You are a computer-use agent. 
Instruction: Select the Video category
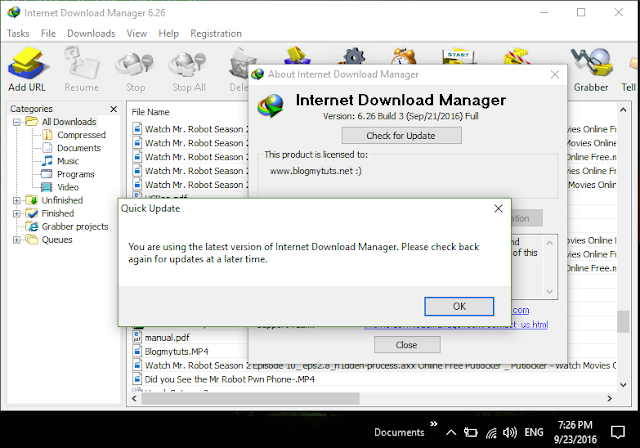(68, 187)
